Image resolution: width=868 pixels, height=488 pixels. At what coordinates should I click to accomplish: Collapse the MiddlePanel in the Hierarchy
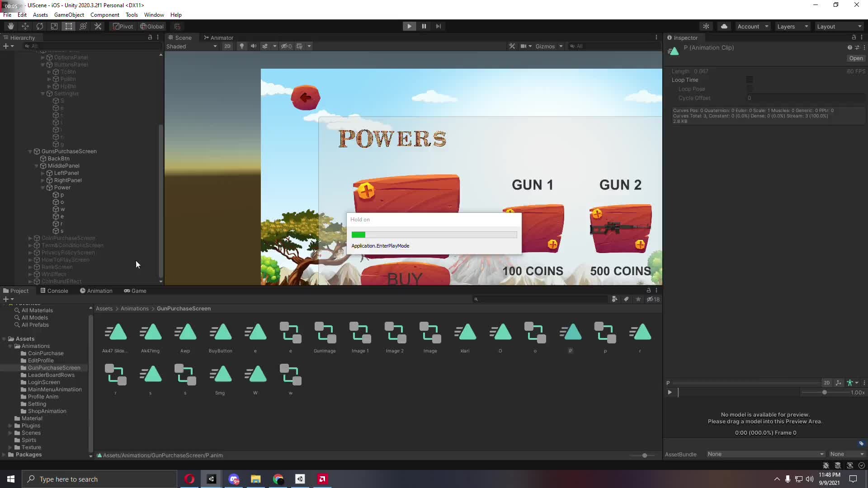(x=37, y=166)
